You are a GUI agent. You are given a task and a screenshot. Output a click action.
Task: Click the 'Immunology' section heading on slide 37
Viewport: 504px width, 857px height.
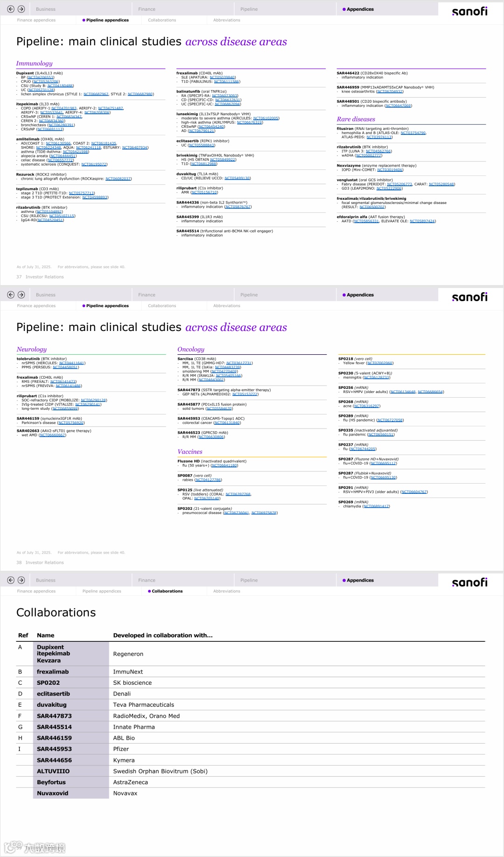pyautogui.click(x=35, y=63)
